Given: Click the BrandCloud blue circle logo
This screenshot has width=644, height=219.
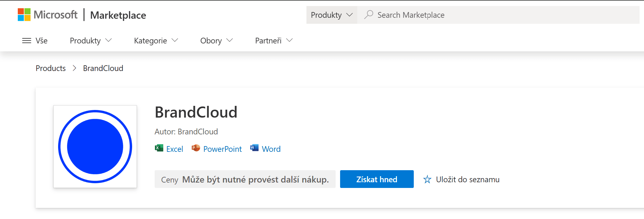Looking at the screenshot, I should pyautogui.click(x=95, y=146).
